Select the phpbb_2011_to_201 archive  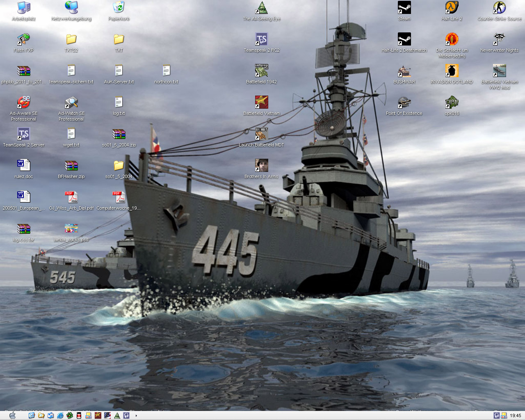(x=24, y=74)
